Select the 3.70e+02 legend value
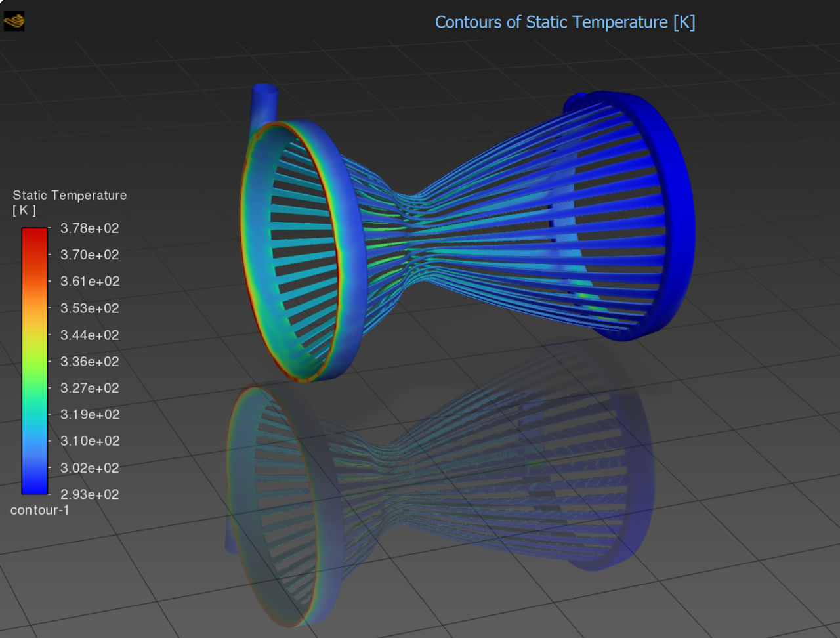This screenshot has width=840, height=638. pos(90,255)
